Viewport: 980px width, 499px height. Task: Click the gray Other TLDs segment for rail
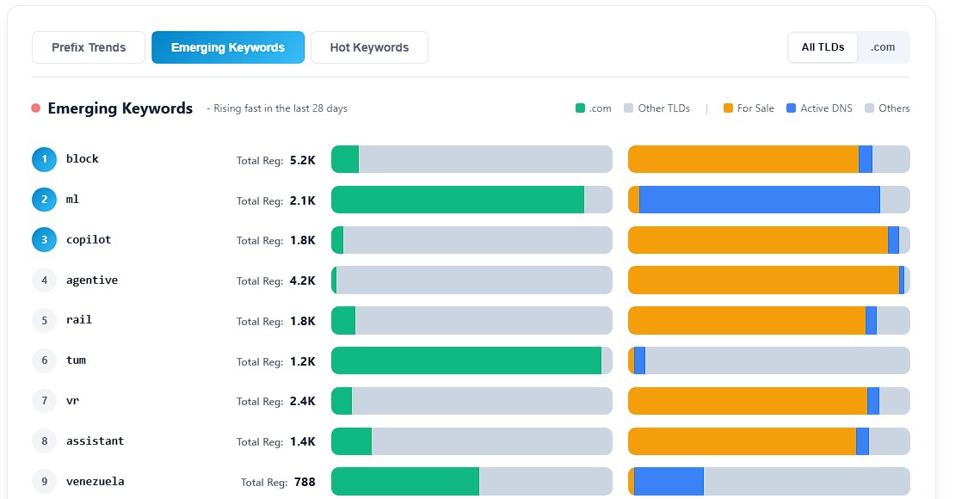484,320
